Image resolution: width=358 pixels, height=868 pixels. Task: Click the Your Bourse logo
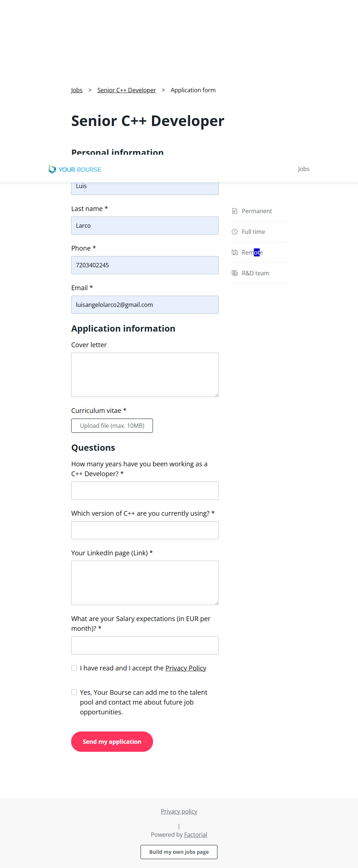click(75, 169)
